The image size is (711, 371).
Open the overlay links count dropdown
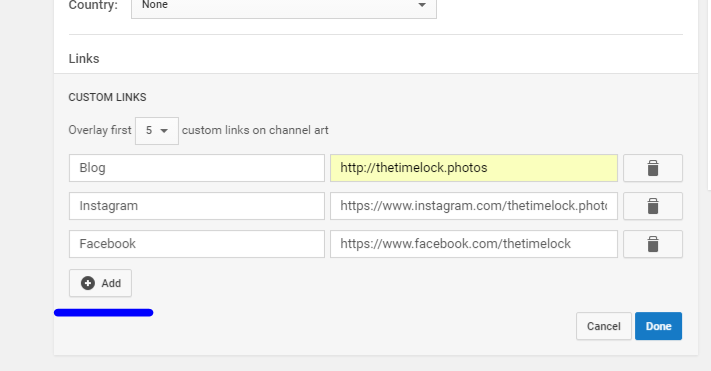pos(157,131)
